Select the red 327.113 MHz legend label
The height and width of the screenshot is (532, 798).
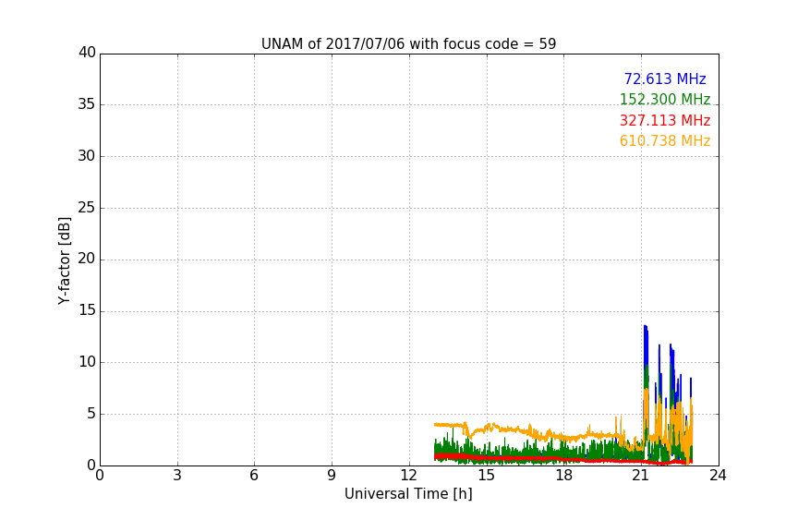(x=665, y=121)
